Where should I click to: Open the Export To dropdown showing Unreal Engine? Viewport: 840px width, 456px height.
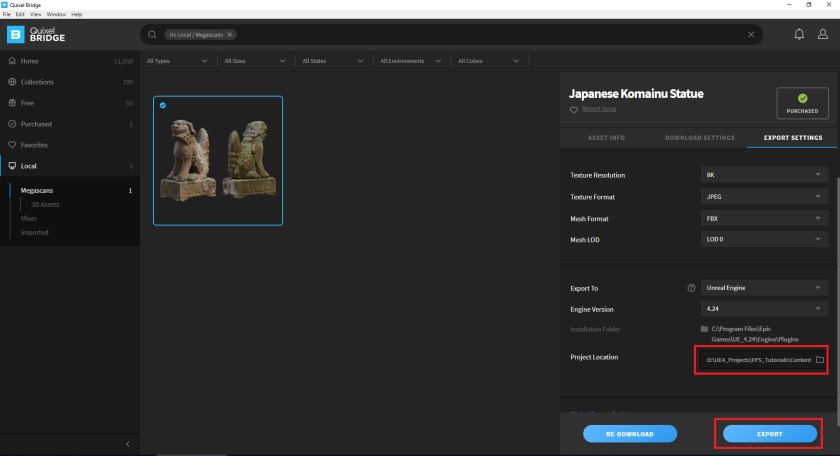pos(764,288)
